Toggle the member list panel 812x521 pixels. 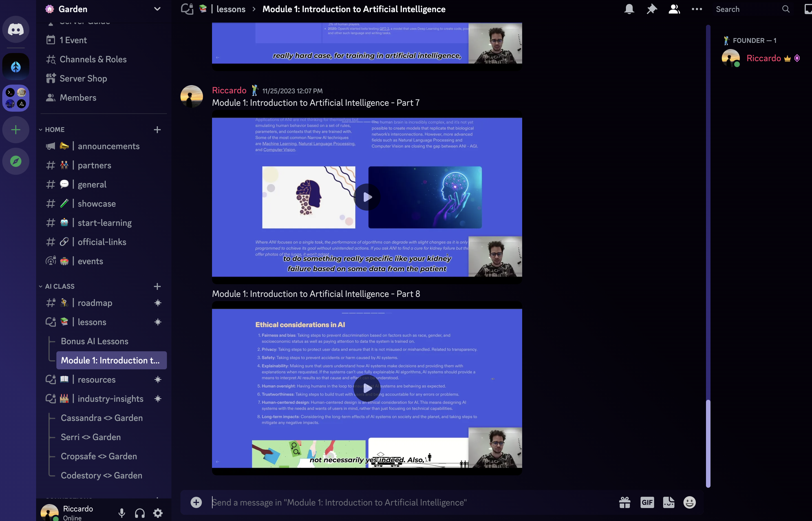(674, 9)
